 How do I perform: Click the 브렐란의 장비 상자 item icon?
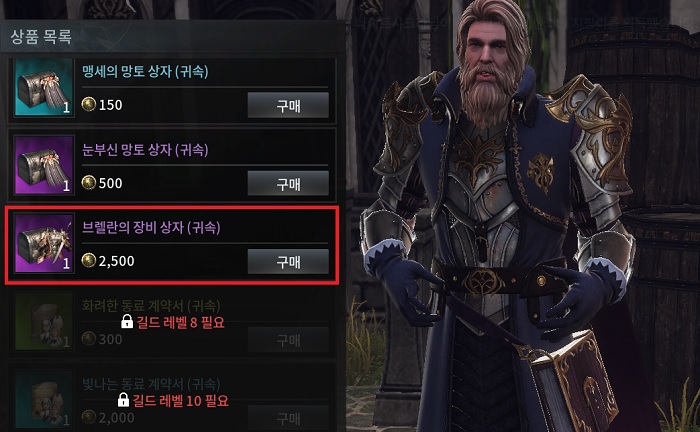tap(44, 243)
